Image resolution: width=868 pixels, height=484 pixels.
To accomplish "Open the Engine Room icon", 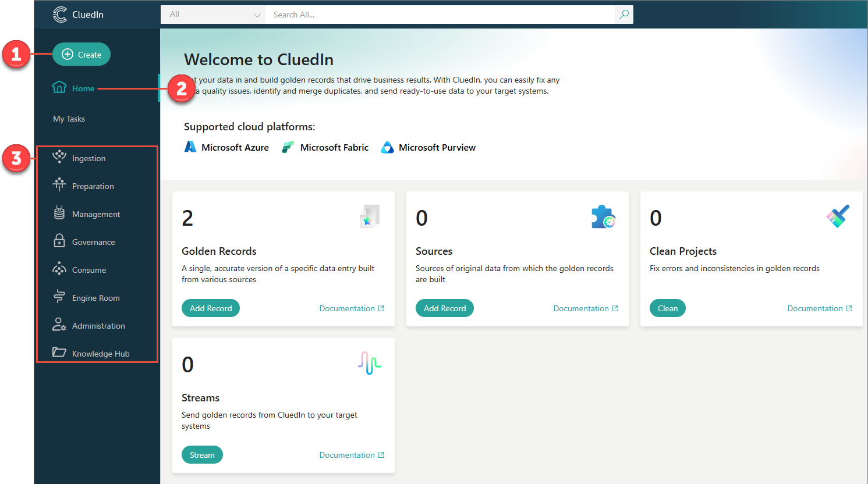I will tap(59, 297).
